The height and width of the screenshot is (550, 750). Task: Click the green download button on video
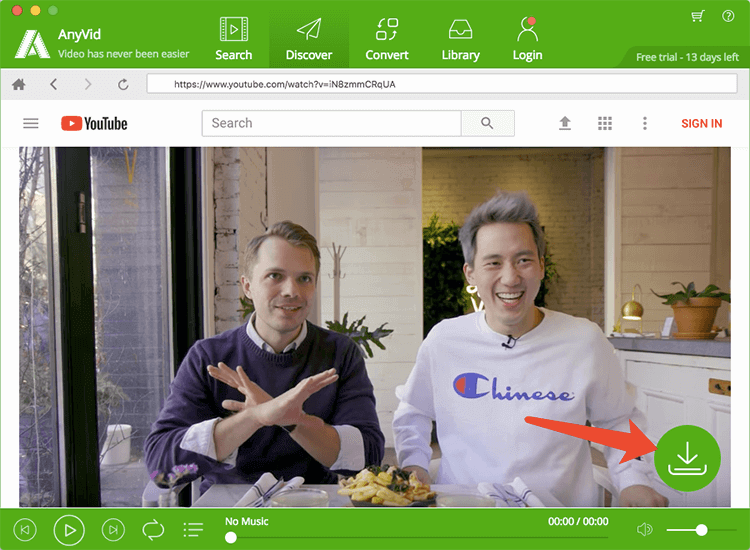coord(687,458)
